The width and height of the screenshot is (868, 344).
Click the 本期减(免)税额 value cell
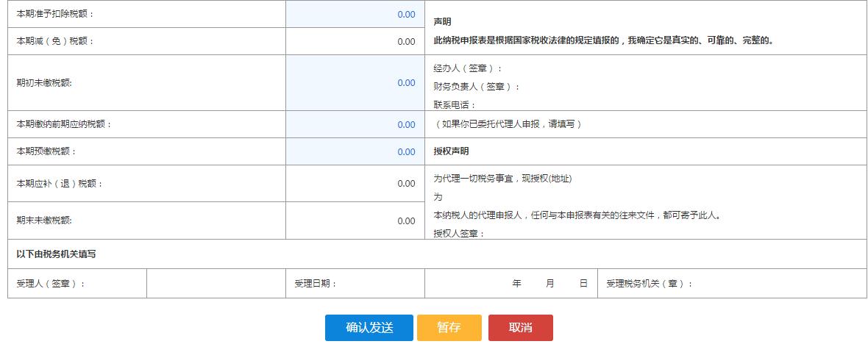point(355,42)
